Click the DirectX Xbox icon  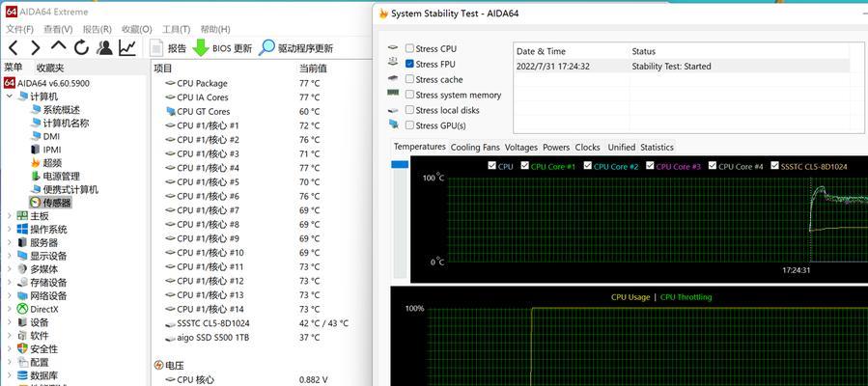point(22,309)
